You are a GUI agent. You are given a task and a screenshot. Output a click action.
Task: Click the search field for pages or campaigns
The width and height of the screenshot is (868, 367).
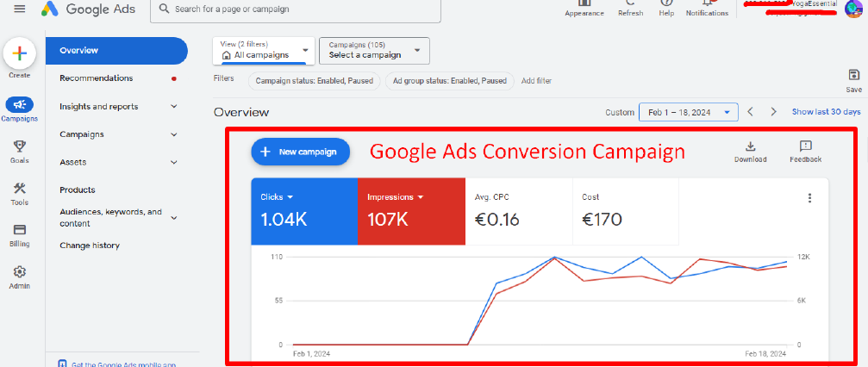coord(296,9)
